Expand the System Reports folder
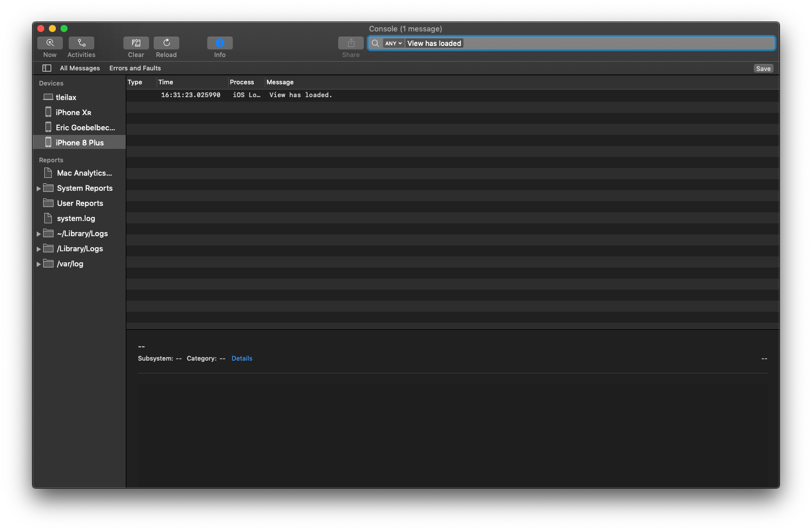This screenshot has width=812, height=531. (x=38, y=188)
